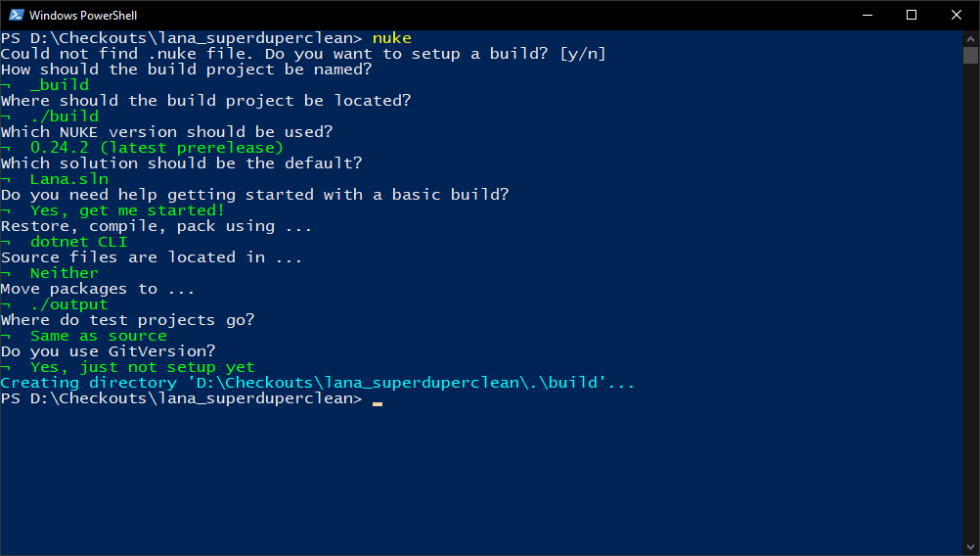Viewport: 980px width, 556px height.
Task: Close the Windows PowerShell window
Action: coord(957,15)
